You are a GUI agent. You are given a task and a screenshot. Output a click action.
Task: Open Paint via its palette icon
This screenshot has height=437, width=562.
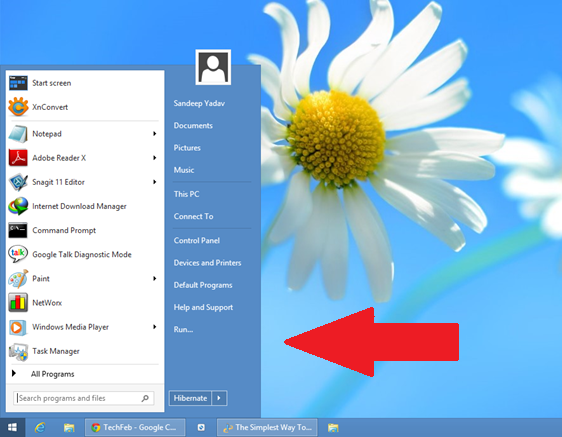(x=18, y=279)
